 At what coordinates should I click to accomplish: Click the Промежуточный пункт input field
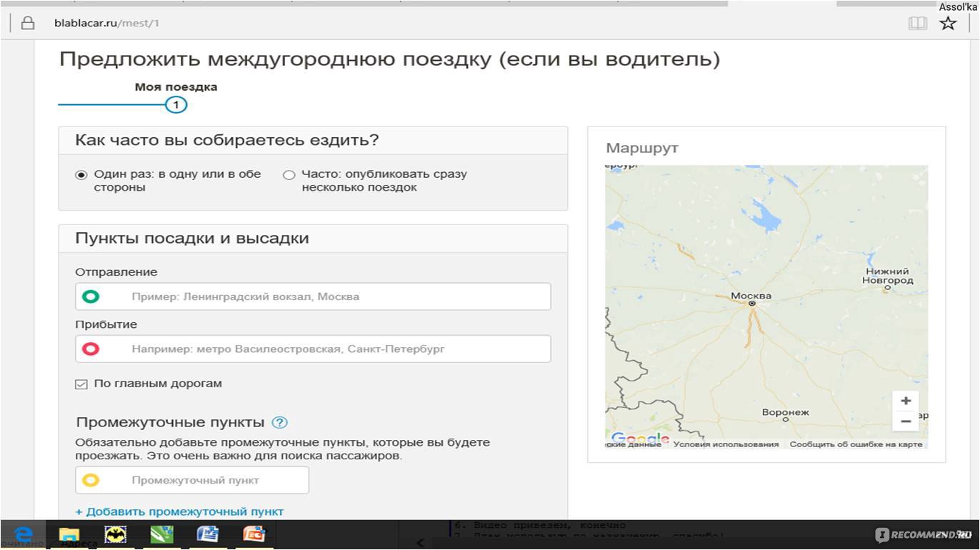coord(192,480)
